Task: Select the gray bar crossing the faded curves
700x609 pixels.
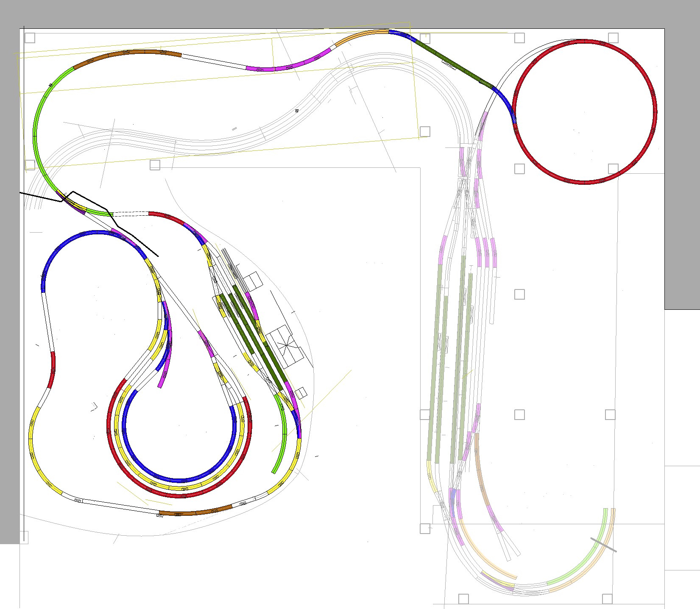Action: (604, 545)
